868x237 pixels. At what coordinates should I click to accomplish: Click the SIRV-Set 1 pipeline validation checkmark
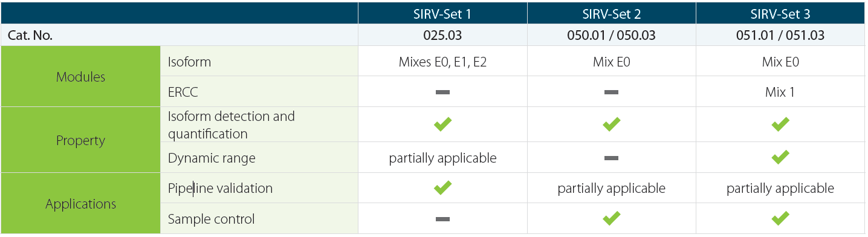pos(442,188)
